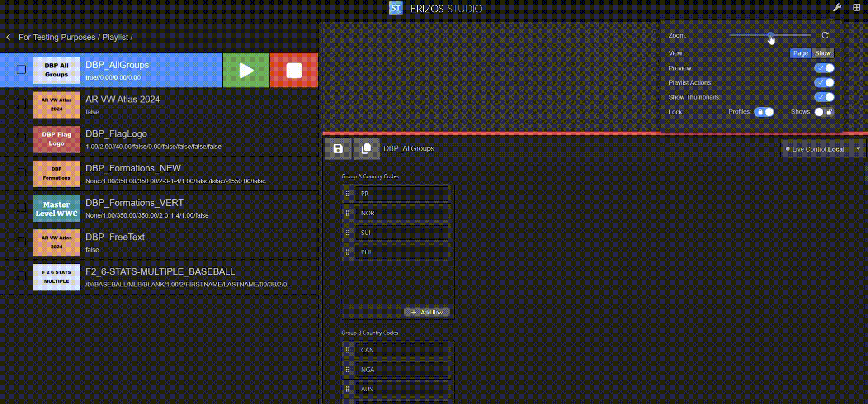Click Add Row in Group A
This screenshot has height=404, width=868.
(x=427, y=312)
